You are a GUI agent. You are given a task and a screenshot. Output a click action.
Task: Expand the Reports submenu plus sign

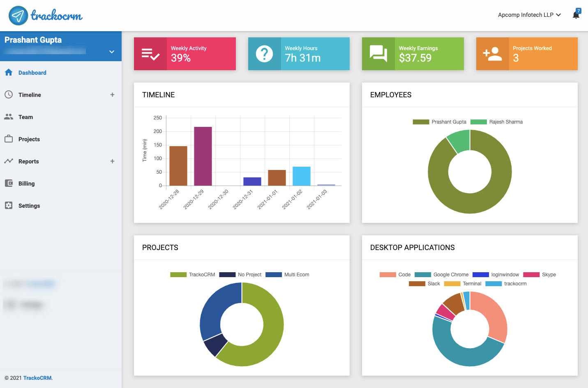(112, 161)
